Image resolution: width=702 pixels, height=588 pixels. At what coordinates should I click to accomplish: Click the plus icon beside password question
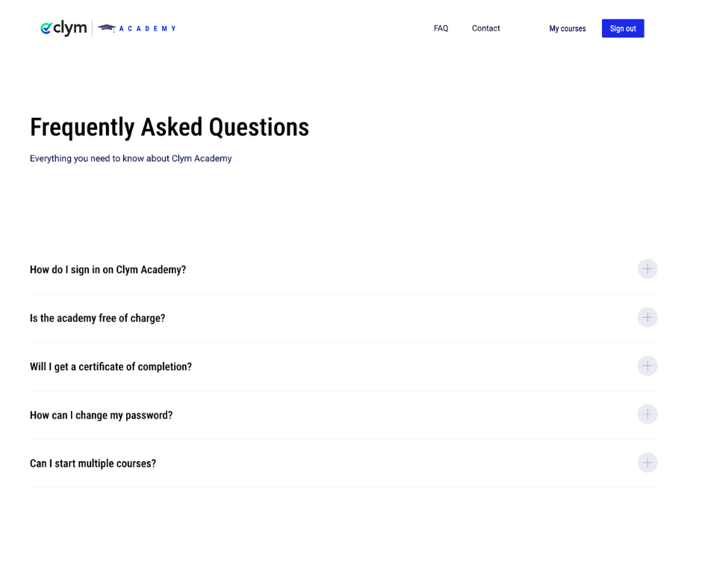point(647,414)
